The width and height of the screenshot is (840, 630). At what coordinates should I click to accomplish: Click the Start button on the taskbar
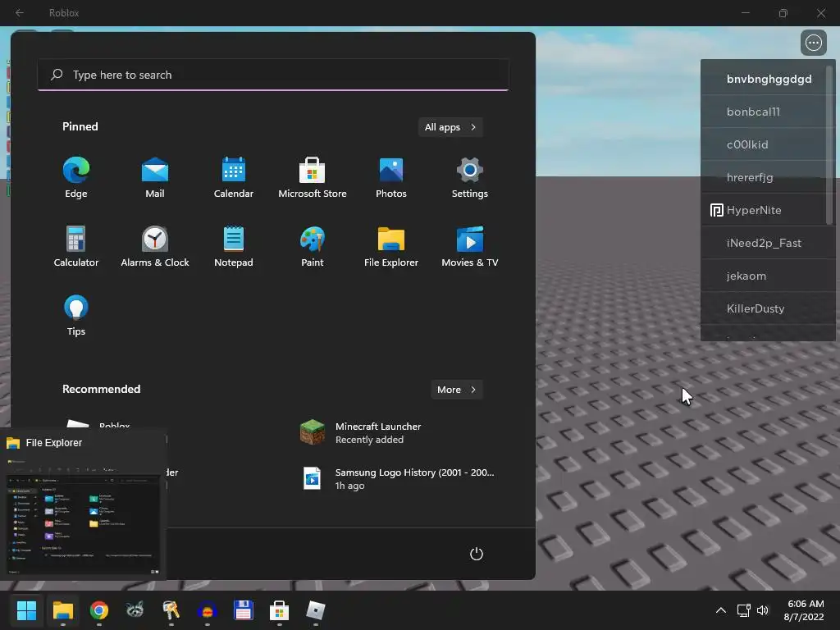point(26,610)
